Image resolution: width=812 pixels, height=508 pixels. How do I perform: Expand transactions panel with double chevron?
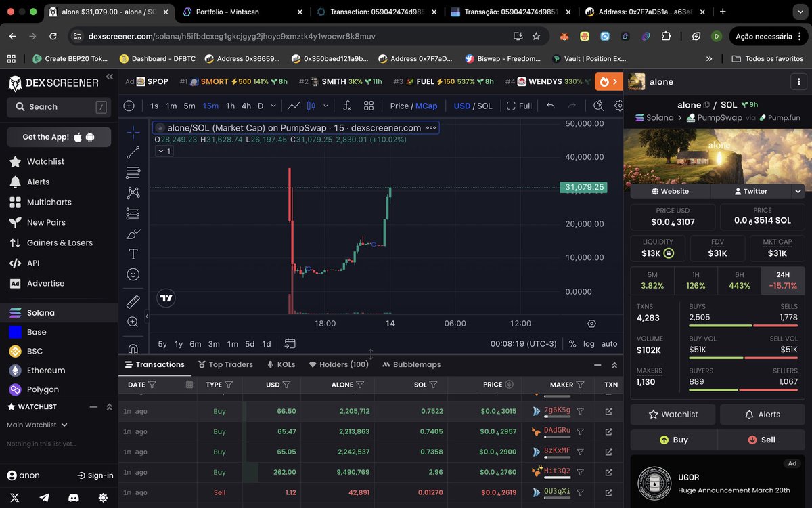coord(614,364)
